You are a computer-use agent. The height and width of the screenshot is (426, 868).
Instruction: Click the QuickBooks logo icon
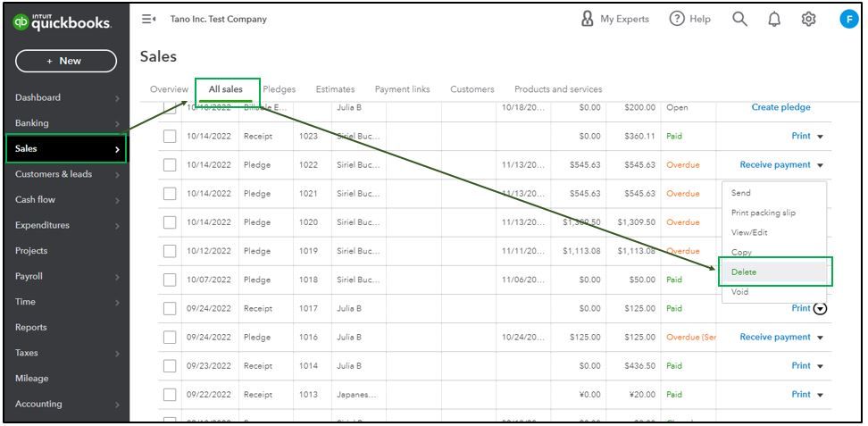tap(21, 22)
